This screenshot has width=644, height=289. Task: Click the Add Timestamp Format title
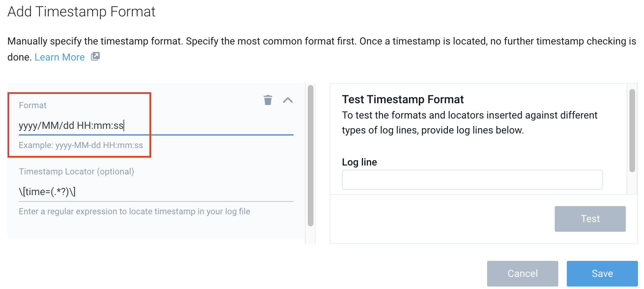tap(81, 12)
